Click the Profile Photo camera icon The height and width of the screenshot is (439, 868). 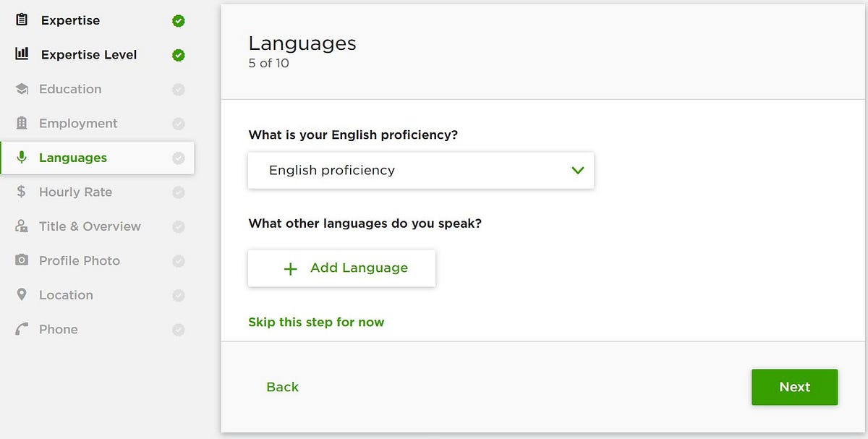click(x=22, y=260)
